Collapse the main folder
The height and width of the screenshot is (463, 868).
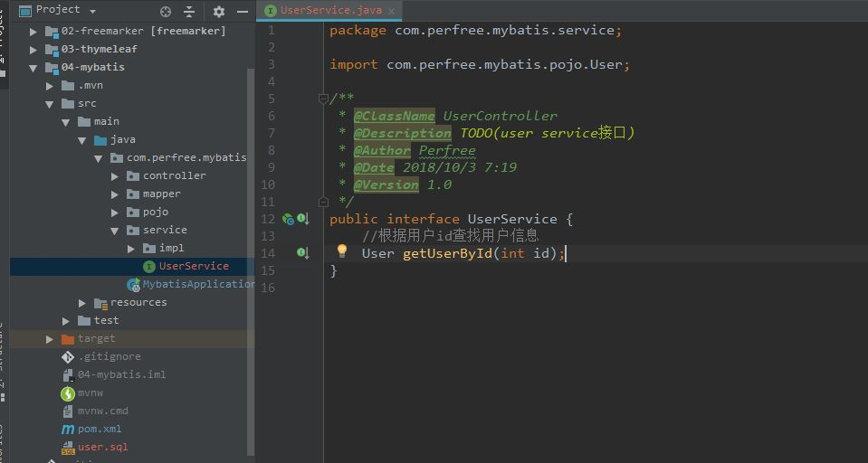pyautogui.click(x=66, y=122)
